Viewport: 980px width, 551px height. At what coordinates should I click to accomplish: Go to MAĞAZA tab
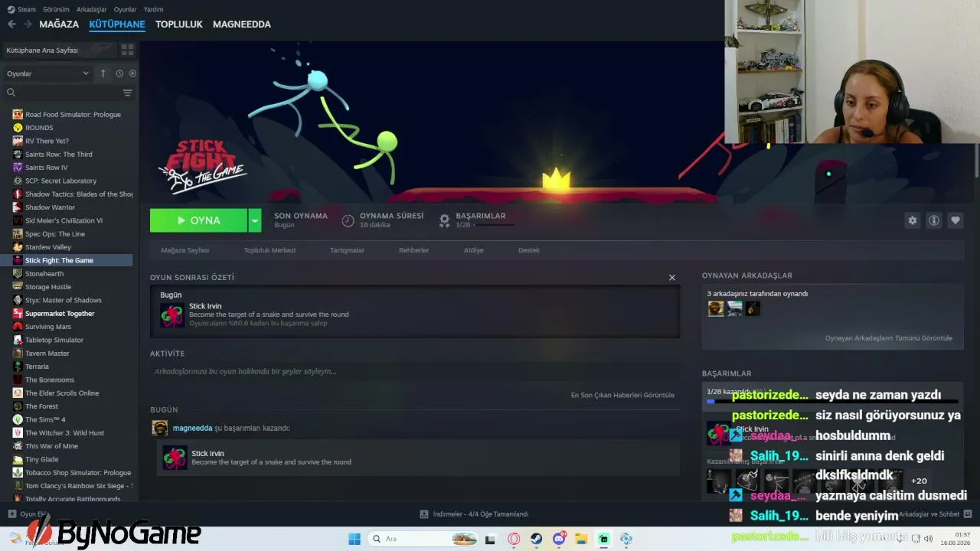pyautogui.click(x=59, y=24)
